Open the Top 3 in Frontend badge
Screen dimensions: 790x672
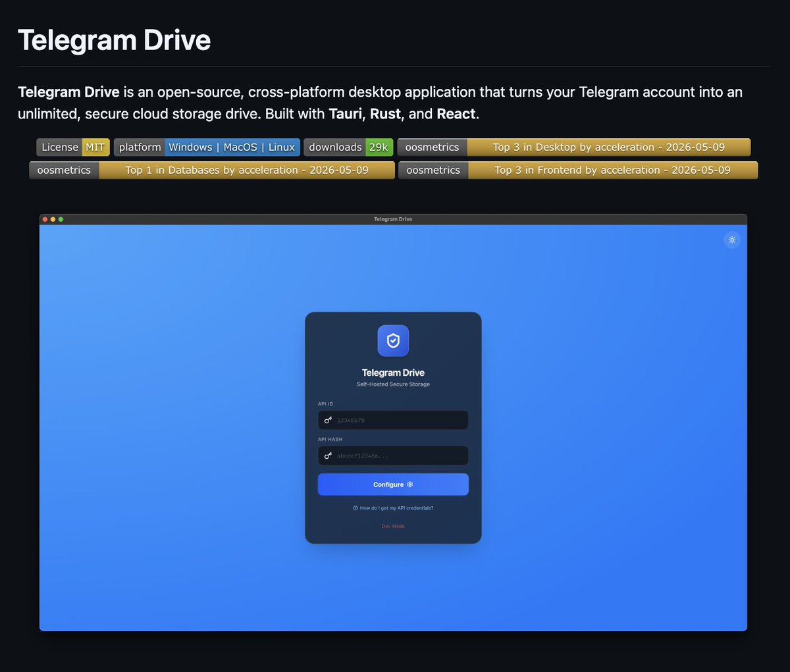(x=578, y=170)
